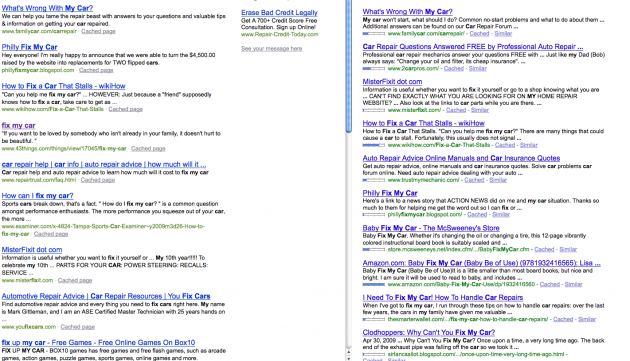Open 'car repair help | car info' result
Screen dimensions: 630x361
click(104, 164)
